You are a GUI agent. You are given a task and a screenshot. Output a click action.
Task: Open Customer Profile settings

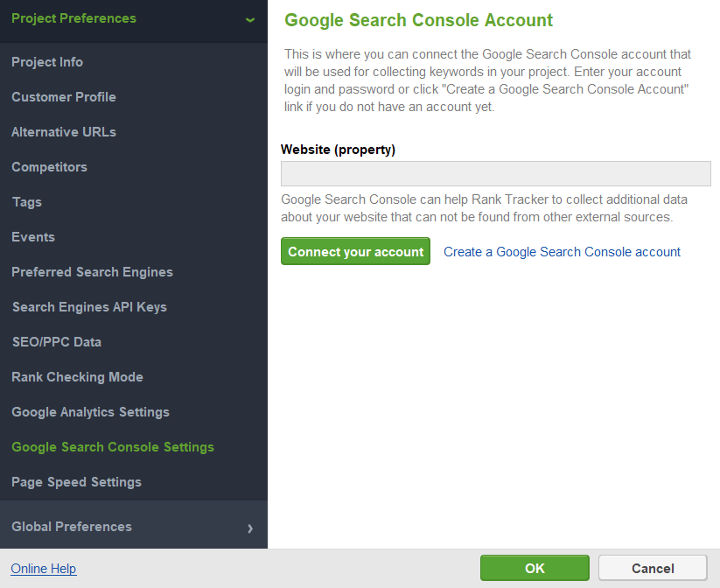64,97
